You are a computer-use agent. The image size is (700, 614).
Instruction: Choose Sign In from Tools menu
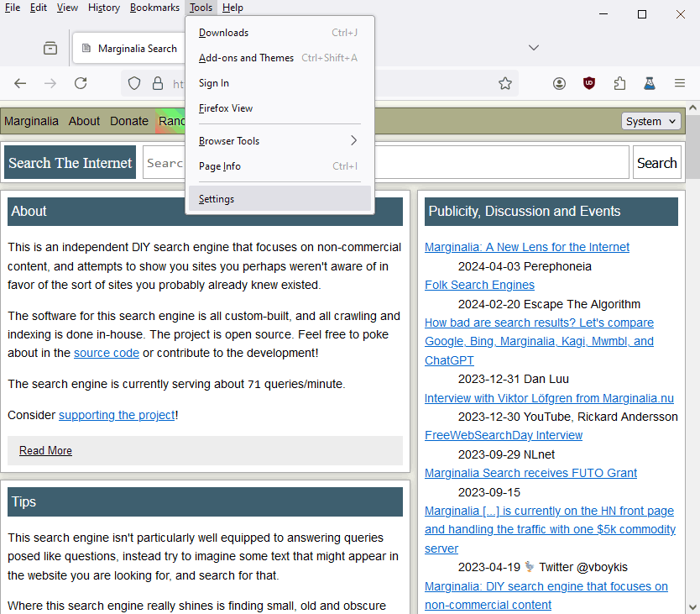tap(279, 83)
